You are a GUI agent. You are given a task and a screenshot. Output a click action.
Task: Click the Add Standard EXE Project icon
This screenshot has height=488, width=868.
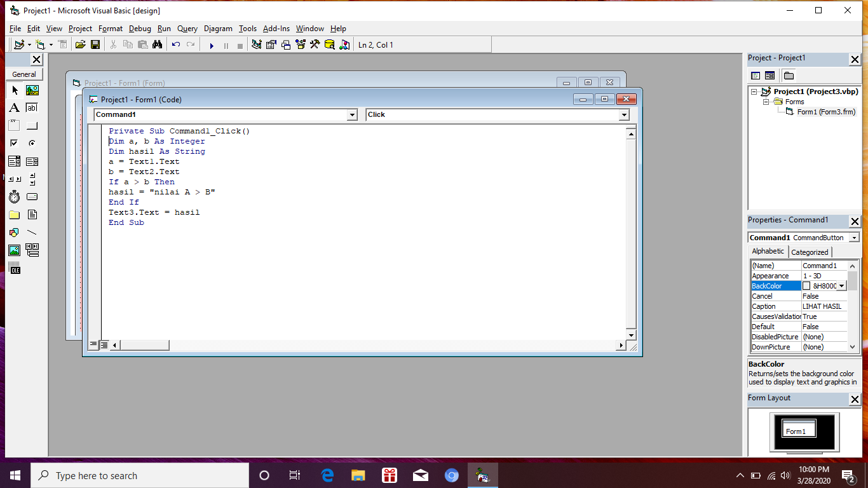point(19,44)
